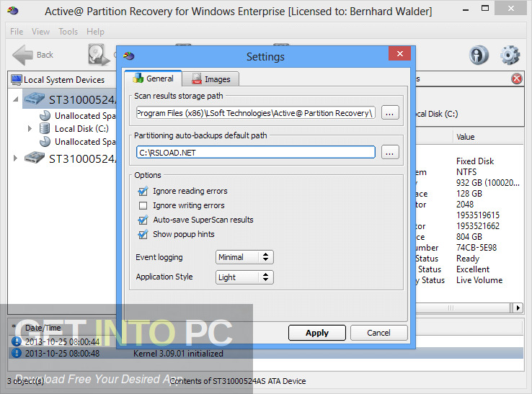
Task: Open the info/about icon in toolbar
Action: tap(479, 55)
